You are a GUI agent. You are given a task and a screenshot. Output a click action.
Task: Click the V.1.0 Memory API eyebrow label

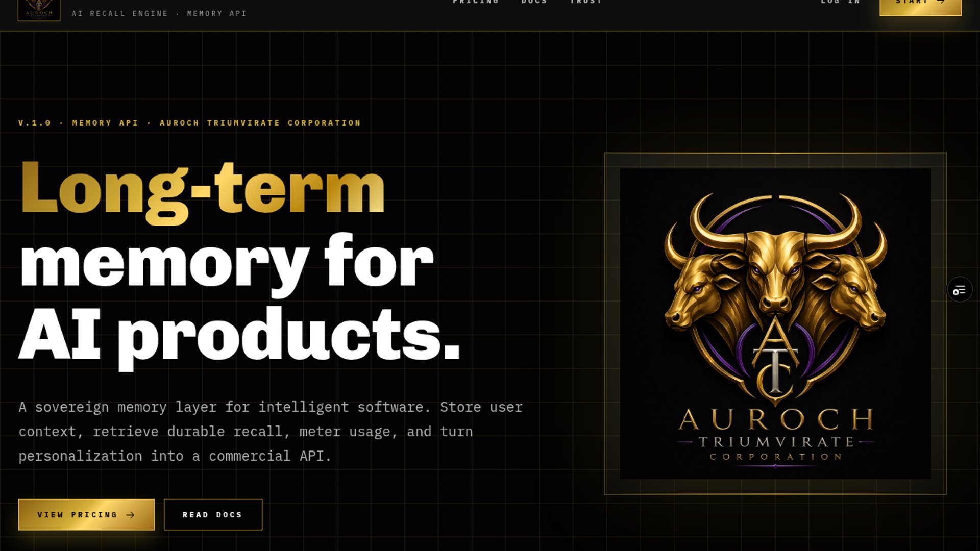click(189, 123)
